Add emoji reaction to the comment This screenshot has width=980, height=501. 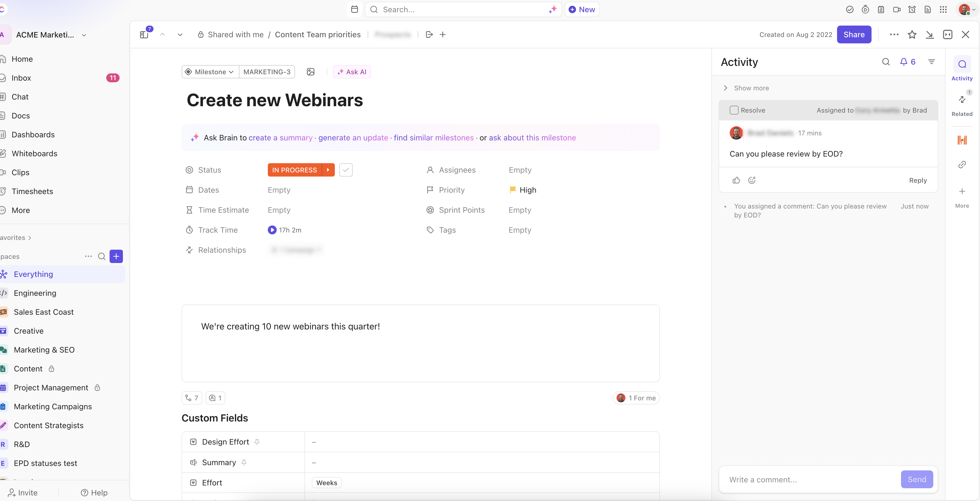pos(752,180)
